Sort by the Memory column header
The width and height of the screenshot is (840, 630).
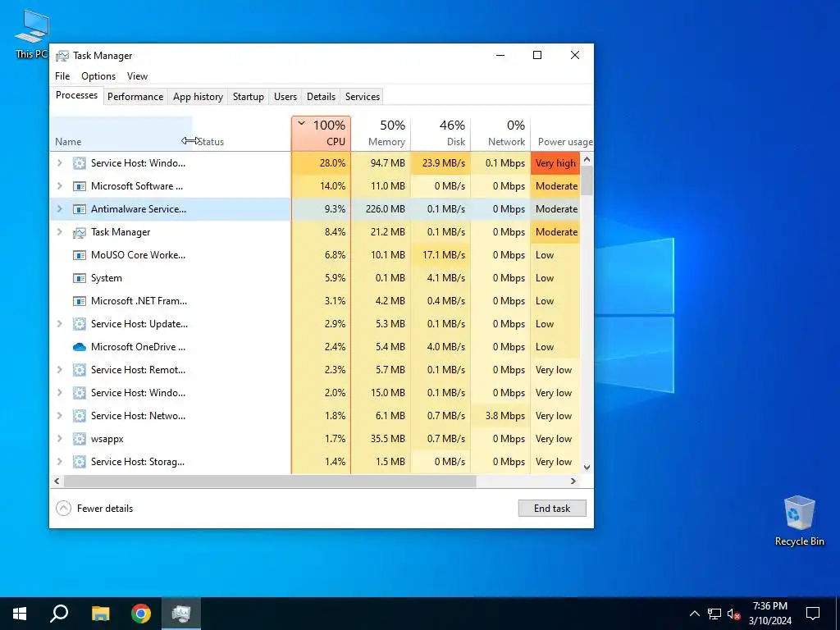(x=381, y=134)
